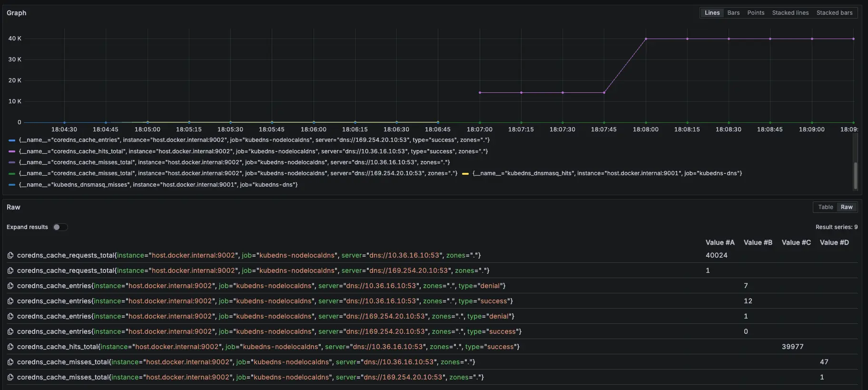868x390 pixels.
Task: Copy coredns_cache_entries 10.36.16.10:53 type success row
Action: [x=10, y=301]
